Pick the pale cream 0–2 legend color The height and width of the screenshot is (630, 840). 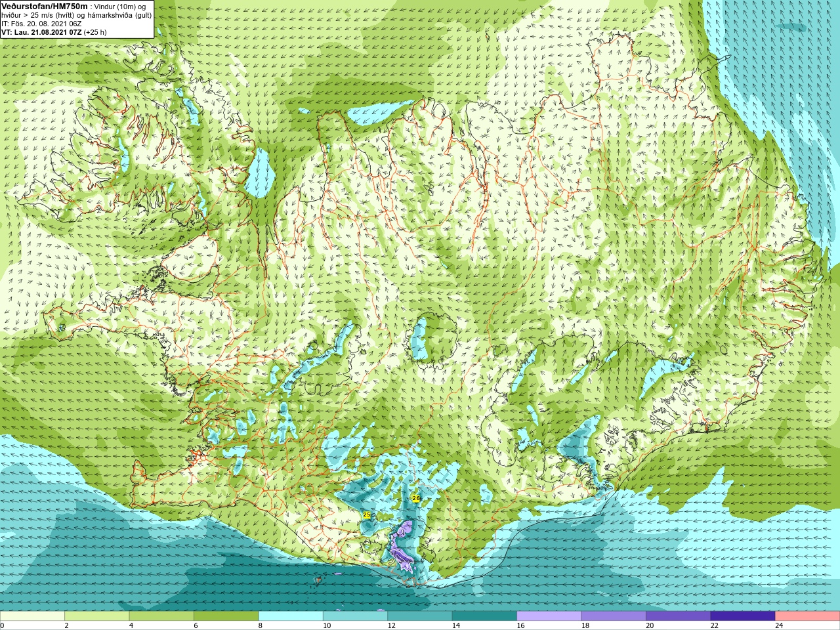[x=32, y=616]
